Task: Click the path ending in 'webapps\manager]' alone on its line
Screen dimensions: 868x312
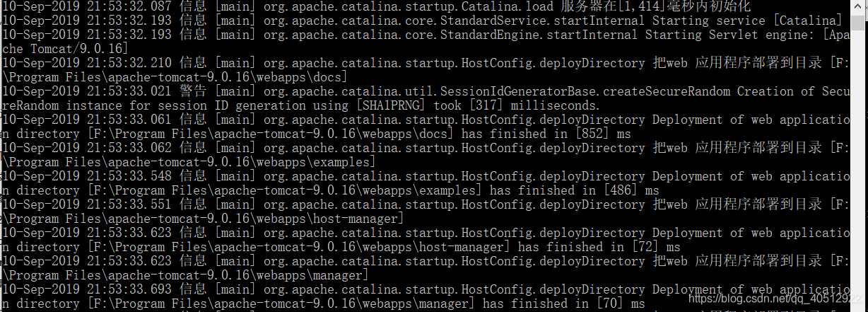Action: pos(185,275)
